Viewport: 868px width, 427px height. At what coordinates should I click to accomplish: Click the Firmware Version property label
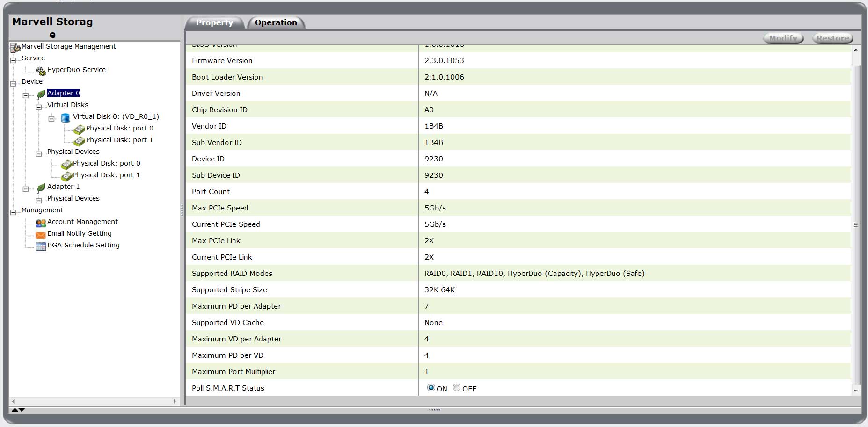coord(222,61)
